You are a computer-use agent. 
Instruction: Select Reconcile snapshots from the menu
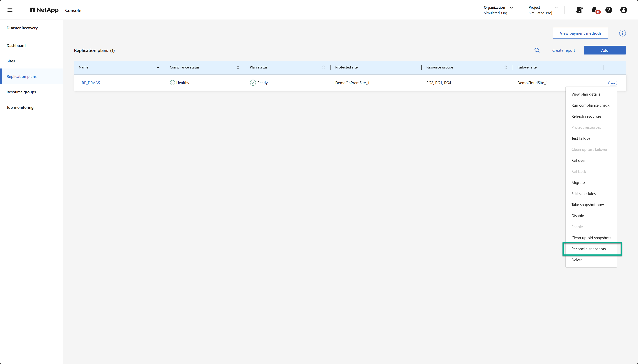pos(588,249)
